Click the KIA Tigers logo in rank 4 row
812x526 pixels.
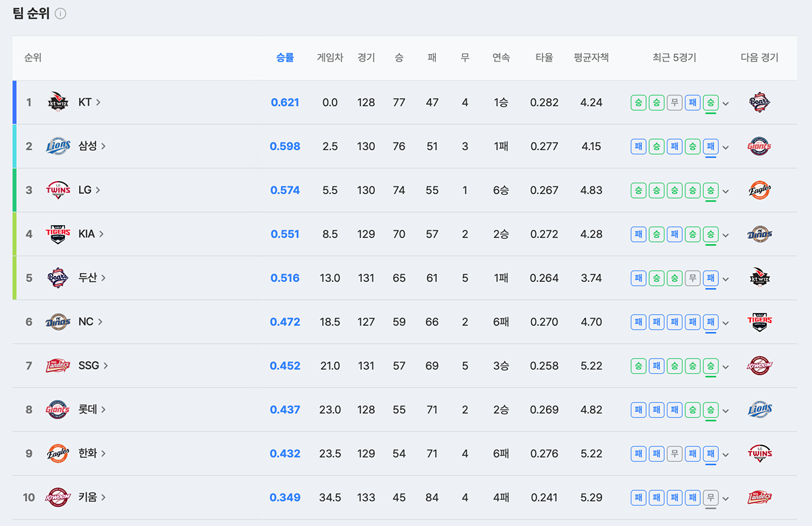pyautogui.click(x=58, y=234)
